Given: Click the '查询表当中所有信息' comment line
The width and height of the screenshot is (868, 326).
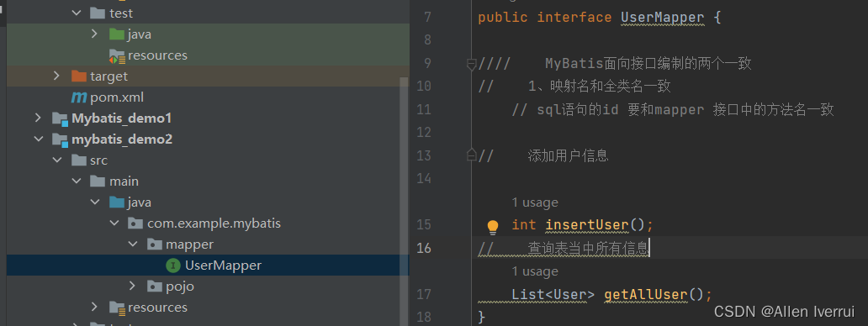Looking at the screenshot, I should (588, 248).
